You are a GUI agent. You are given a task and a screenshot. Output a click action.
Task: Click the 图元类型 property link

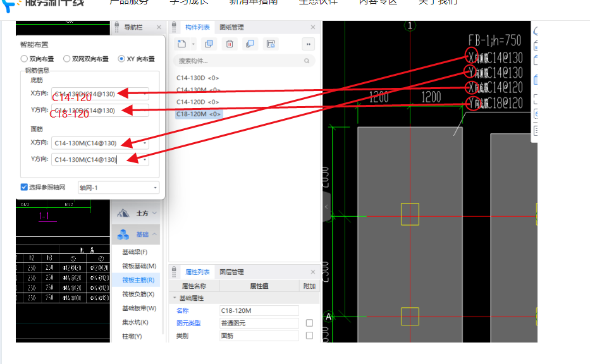pyautogui.click(x=188, y=323)
